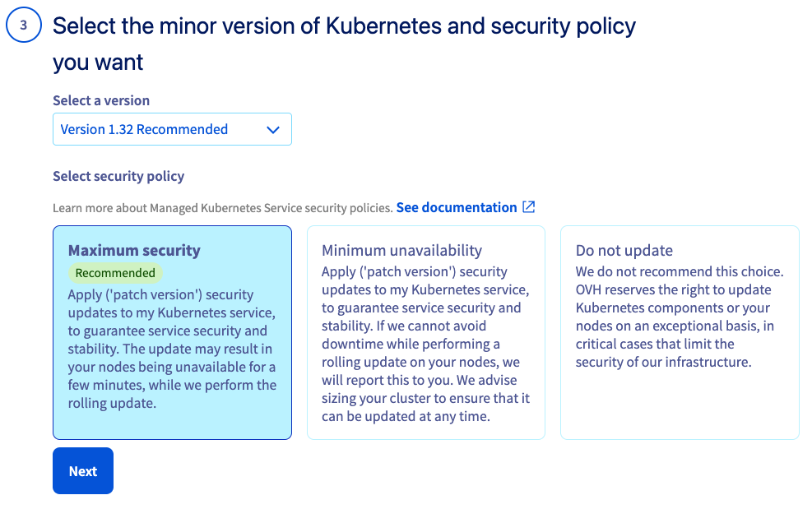
Task: Click the step 3 circle indicator
Action: (24, 25)
